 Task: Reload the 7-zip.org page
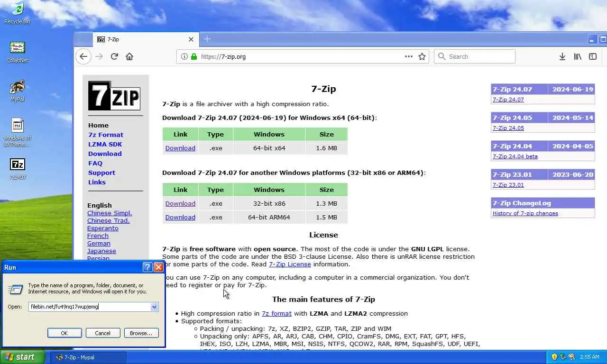(114, 56)
